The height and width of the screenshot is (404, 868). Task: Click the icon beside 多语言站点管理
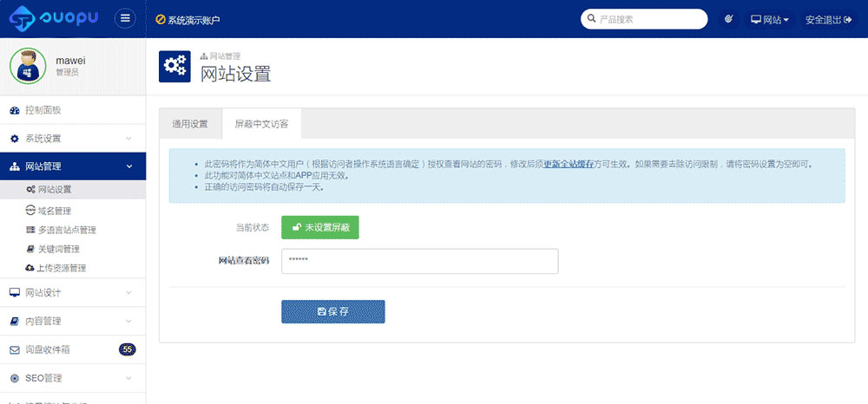[30, 230]
